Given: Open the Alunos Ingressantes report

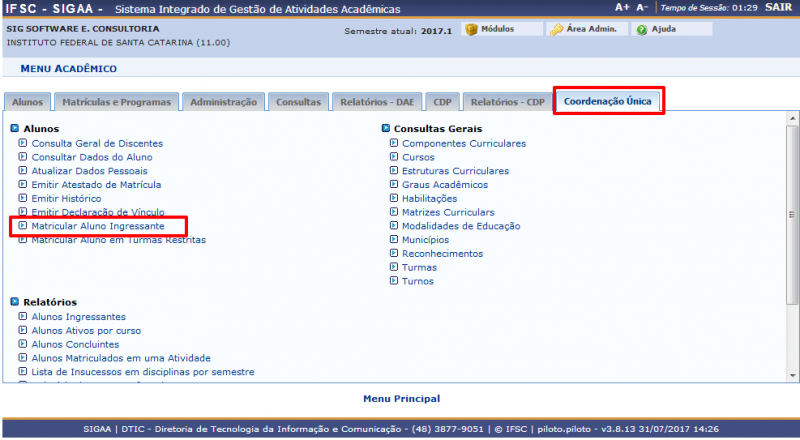Looking at the screenshot, I should [78, 316].
